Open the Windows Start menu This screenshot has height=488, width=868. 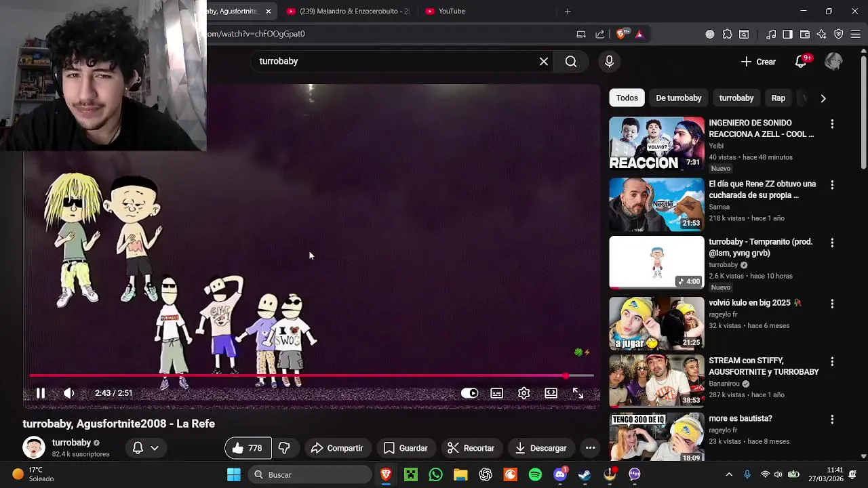tap(234, 474)
